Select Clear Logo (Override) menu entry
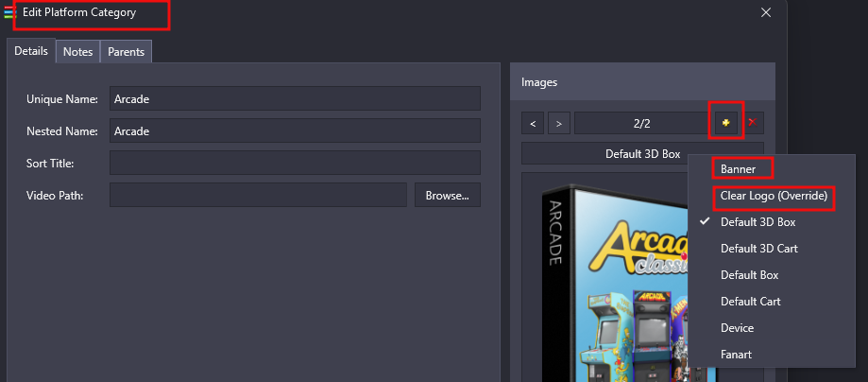 coord(773,196)
